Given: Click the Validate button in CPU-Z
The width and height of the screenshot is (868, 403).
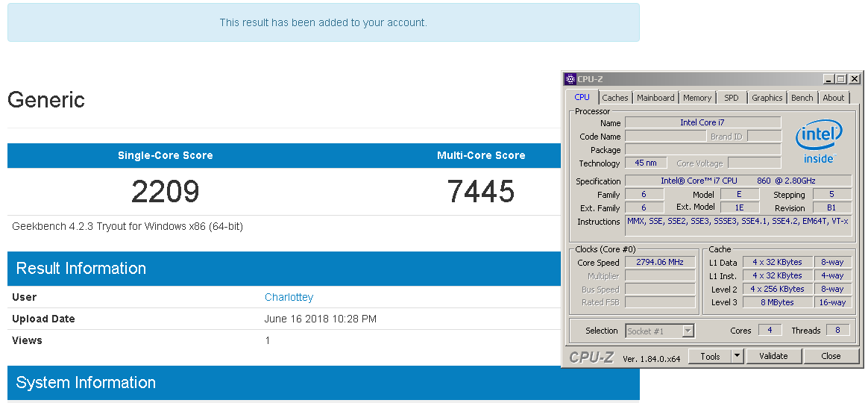Looking at the screenshot, I should point(773,356).
